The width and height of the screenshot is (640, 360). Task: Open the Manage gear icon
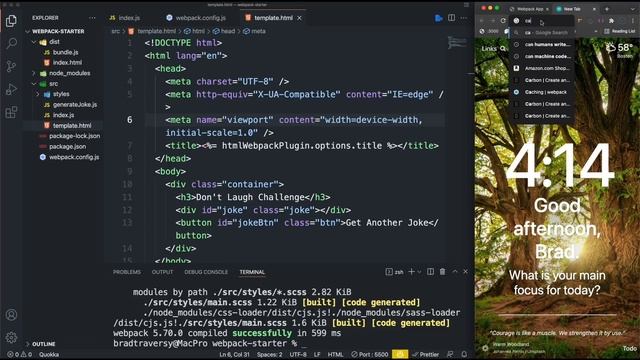(x=11, y=337)
